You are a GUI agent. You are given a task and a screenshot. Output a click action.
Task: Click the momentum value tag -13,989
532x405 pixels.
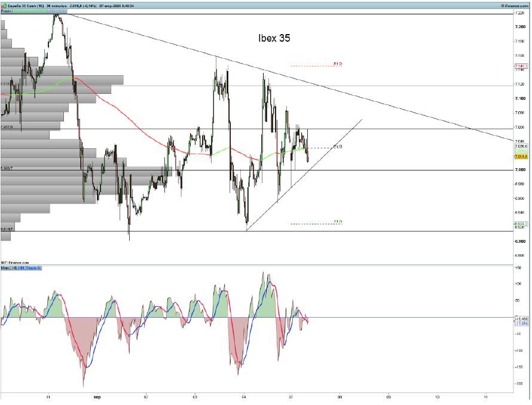tap(521, 323)
